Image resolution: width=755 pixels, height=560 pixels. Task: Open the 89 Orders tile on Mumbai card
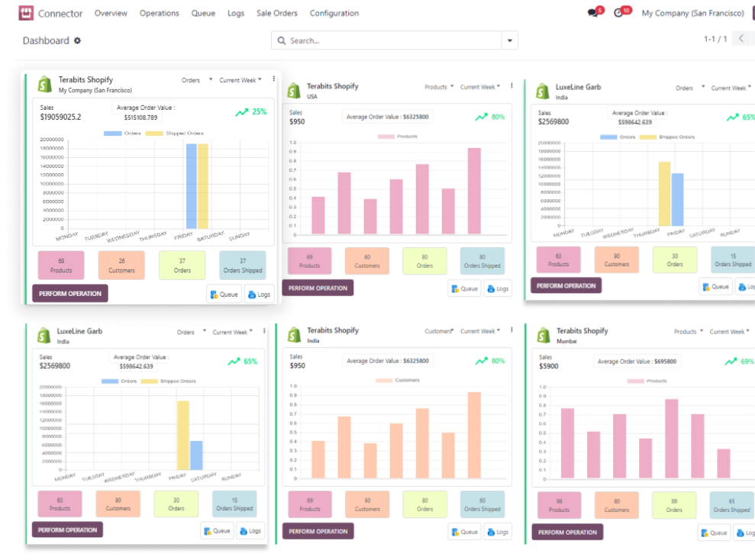674,505
